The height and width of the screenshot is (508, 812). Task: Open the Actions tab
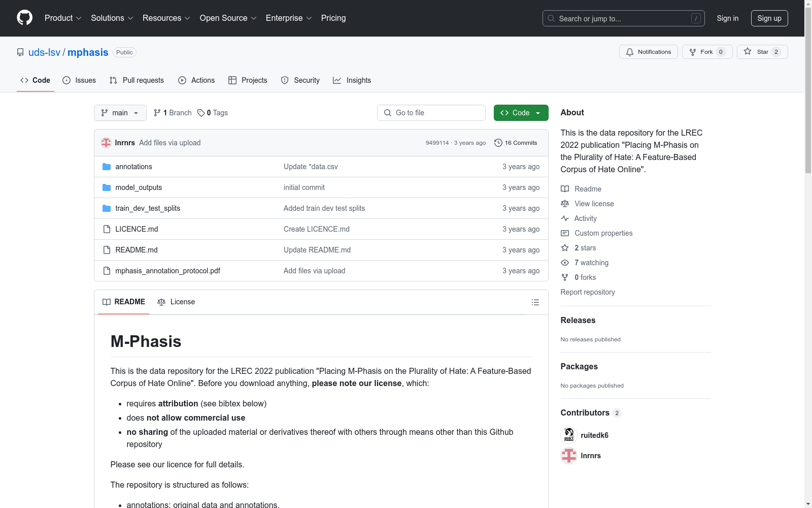[x=196, y=80]
